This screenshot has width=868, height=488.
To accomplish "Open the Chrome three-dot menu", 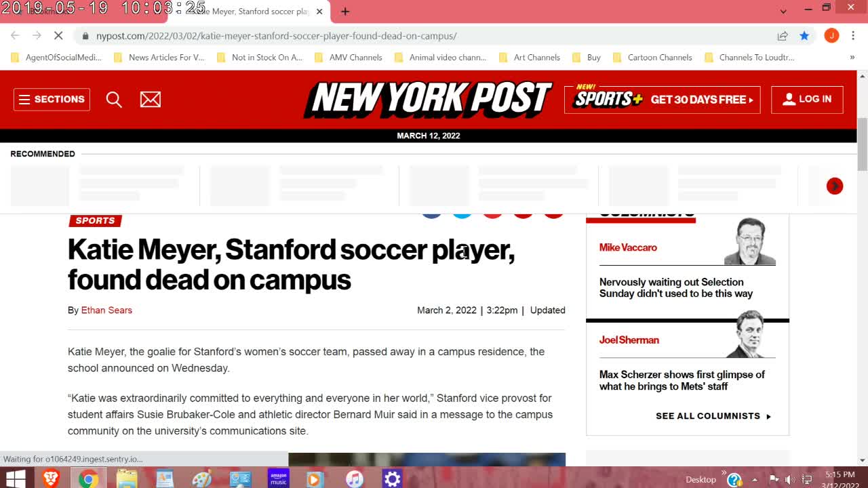I will click(853, 35).
